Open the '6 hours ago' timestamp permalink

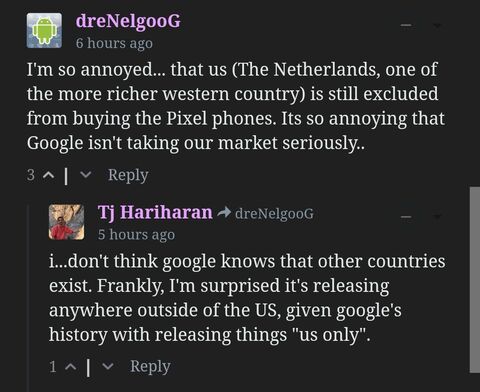click(114, 43)
